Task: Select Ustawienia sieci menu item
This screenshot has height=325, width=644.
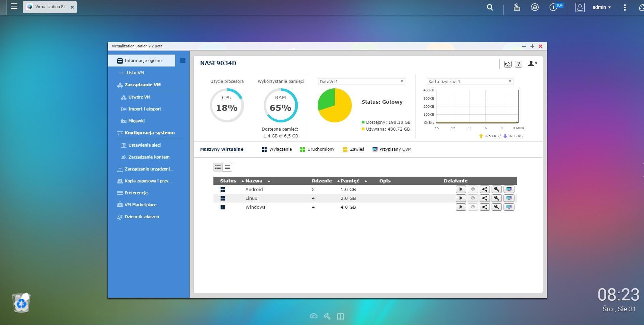Action: pos(144,145)
